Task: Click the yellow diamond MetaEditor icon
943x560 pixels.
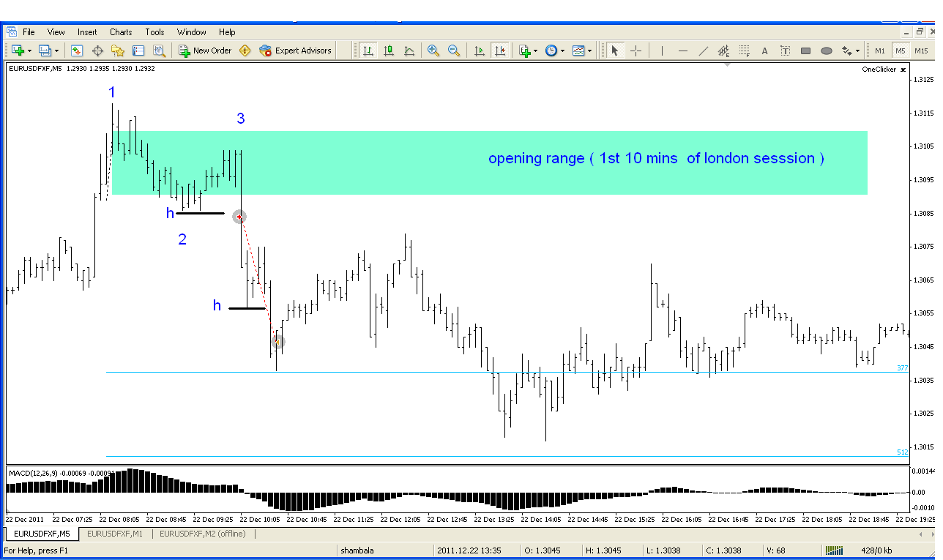Action: (x=245, y=51)
